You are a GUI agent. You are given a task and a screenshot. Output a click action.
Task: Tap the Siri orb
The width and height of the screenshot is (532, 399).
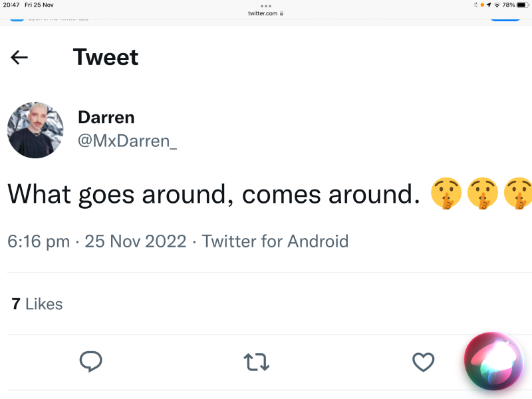pyautogui.click(x=493, y=362)
